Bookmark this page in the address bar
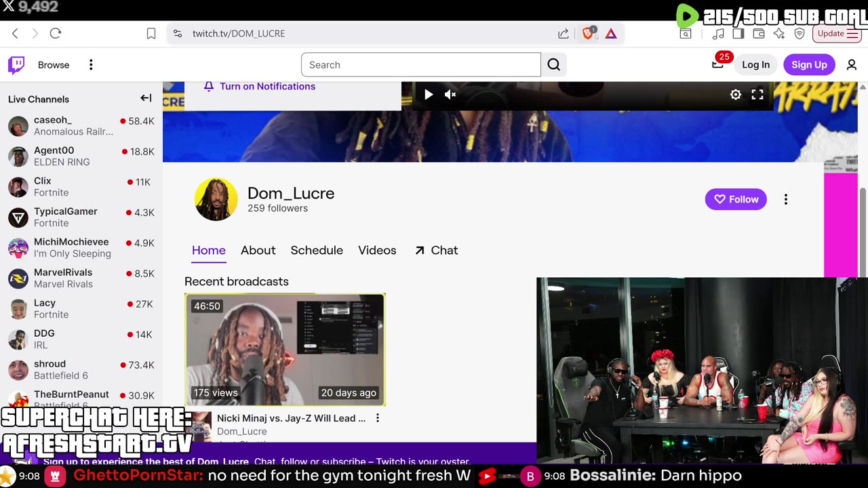 [151, 33]
